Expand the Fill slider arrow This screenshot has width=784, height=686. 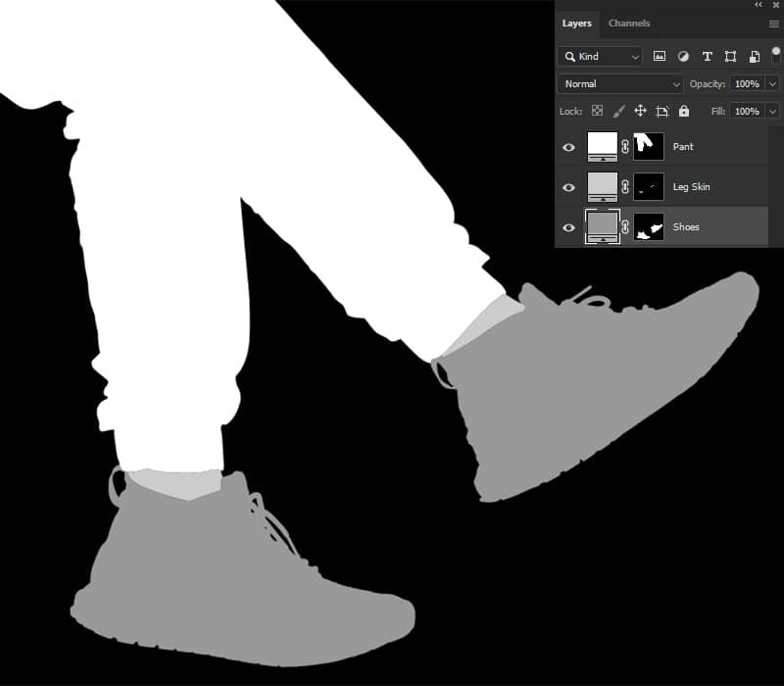pos(772,111)
